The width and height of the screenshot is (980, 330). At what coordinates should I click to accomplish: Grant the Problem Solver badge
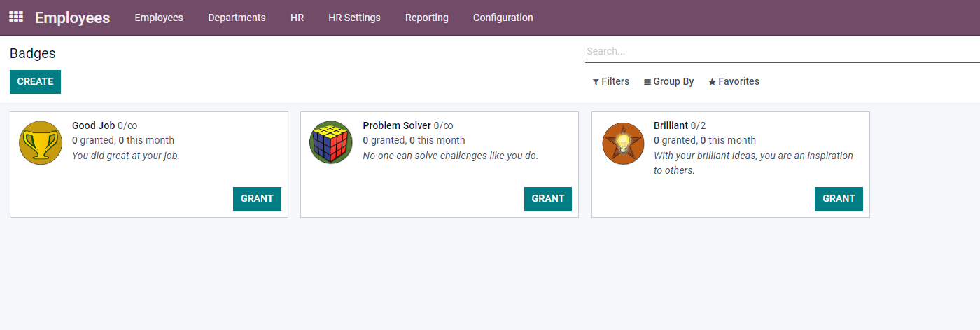547,198
